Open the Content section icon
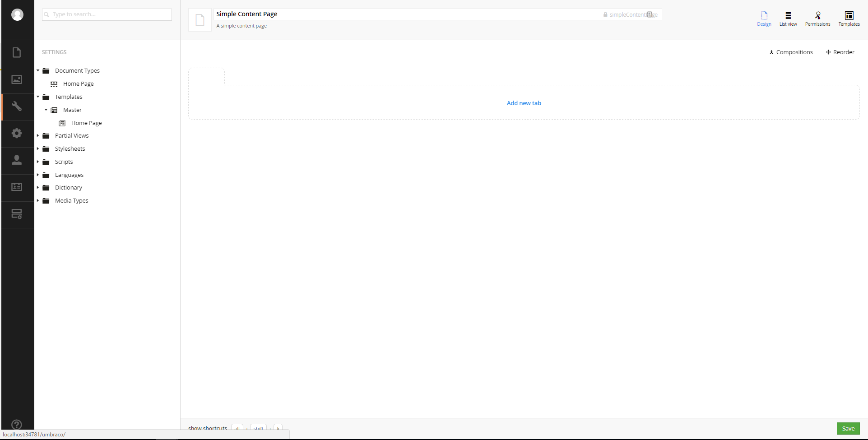 pyautogui.click(x=17, y=53)
